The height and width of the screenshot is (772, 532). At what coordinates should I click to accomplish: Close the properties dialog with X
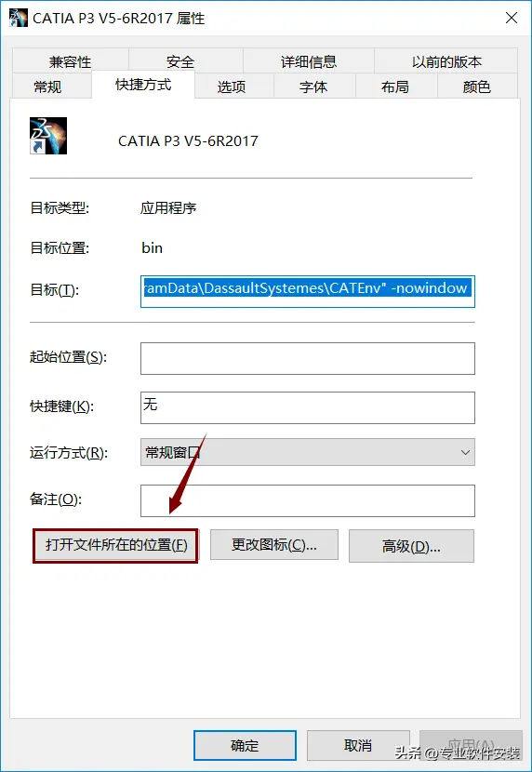click(512, 19)
